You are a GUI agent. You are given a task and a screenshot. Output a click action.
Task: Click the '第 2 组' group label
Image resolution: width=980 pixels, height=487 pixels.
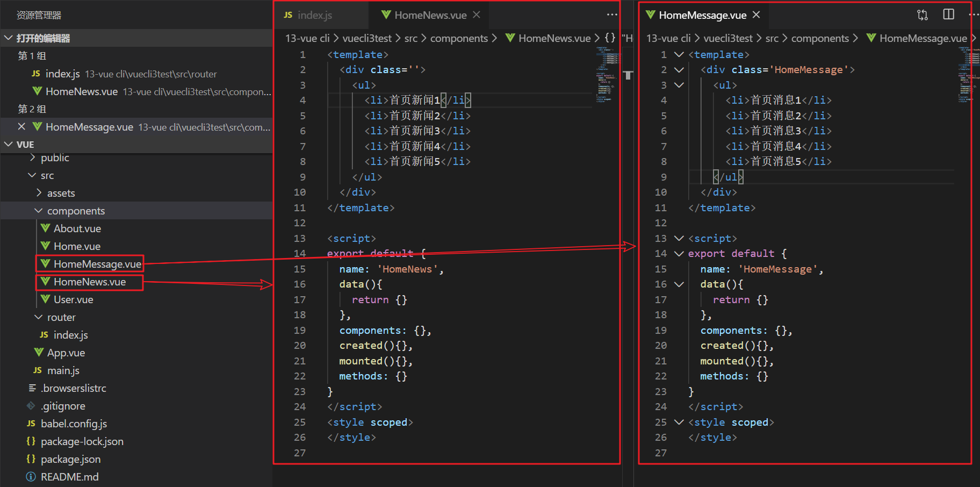pos(32,109)
